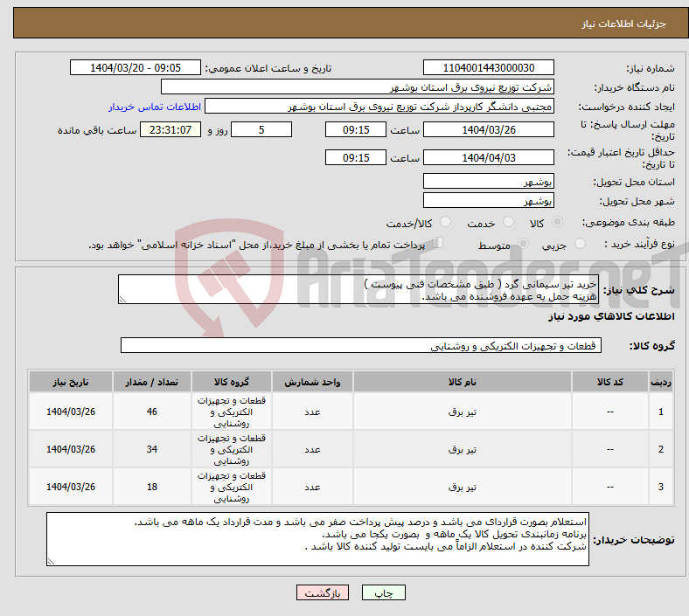The height and width of the screenshot is (616, 689).
Task: Click the شماره نیاز field 1104001443000030
Action: click(x=488, y=67)
